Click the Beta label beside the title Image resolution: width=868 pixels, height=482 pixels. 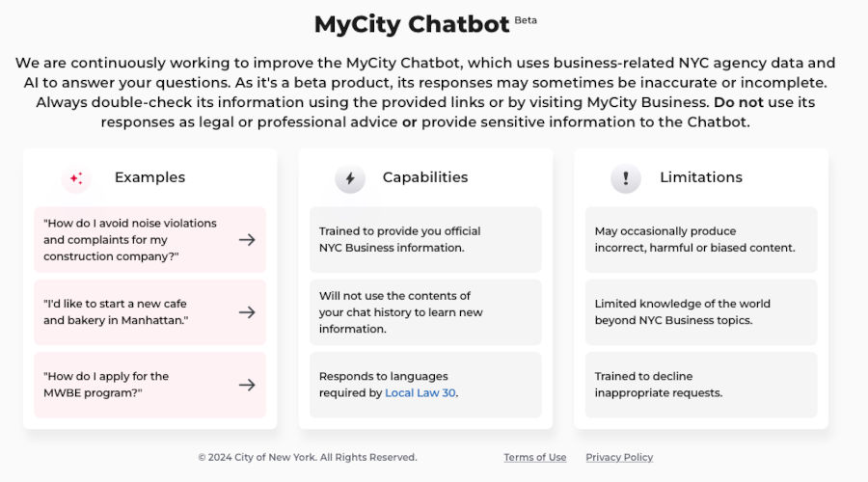pos(526,20)
